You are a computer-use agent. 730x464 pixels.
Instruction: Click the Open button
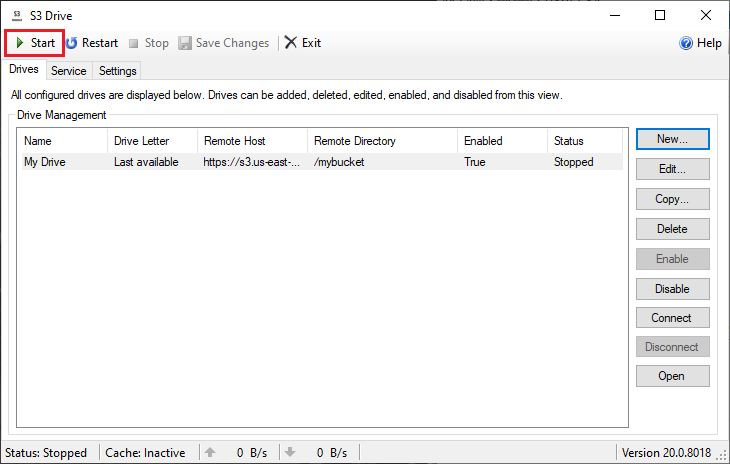(x=673, y=376)
